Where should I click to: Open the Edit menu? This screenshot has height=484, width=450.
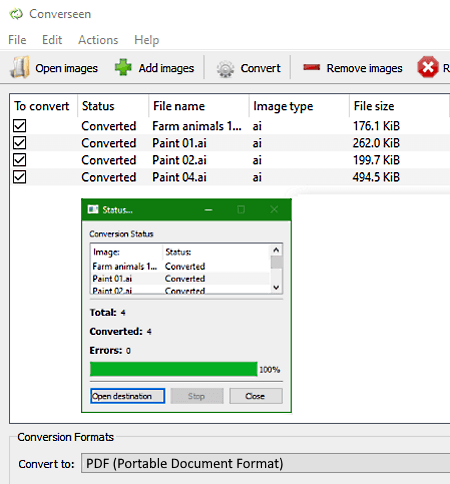tap(52, 40)
